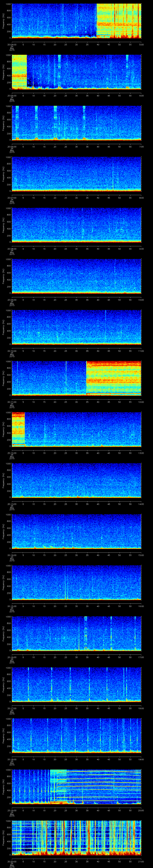Click the 20:07:00 start time label
This screenshot has width=153, height=868.
pos(12,197)
